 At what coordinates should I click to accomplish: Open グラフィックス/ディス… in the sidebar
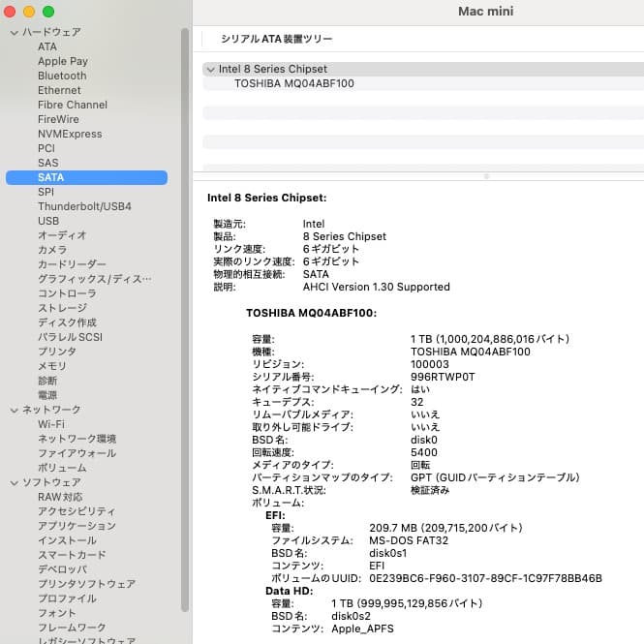coord(95,279)
